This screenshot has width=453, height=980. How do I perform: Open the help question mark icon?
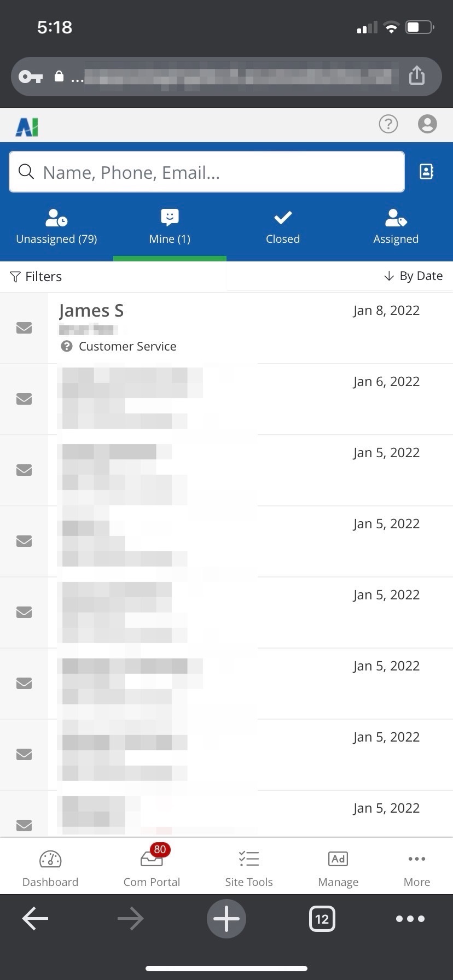[x=388, y=124]
